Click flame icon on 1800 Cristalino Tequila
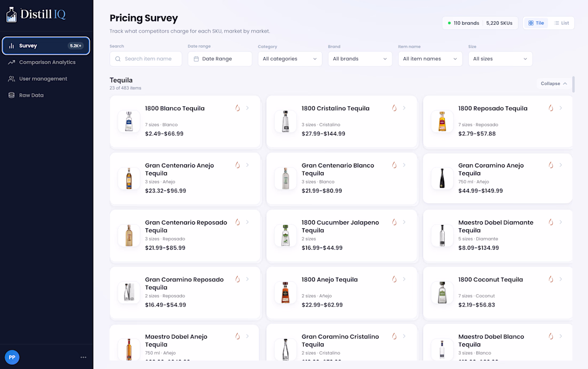The width and height of the screenshot is (588, 369). click(394, 108)
